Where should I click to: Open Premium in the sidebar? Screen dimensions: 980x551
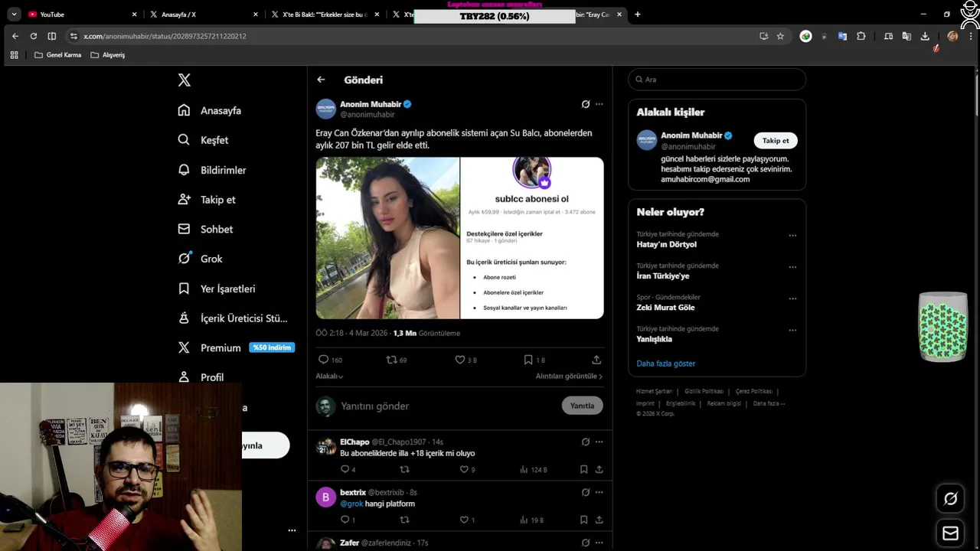(x=209, y=347)
